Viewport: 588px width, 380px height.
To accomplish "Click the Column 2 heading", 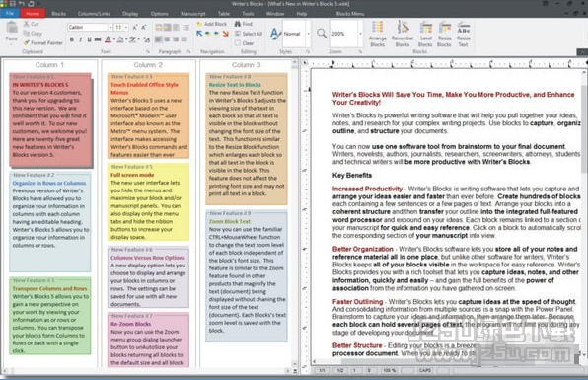I will 148,65.
